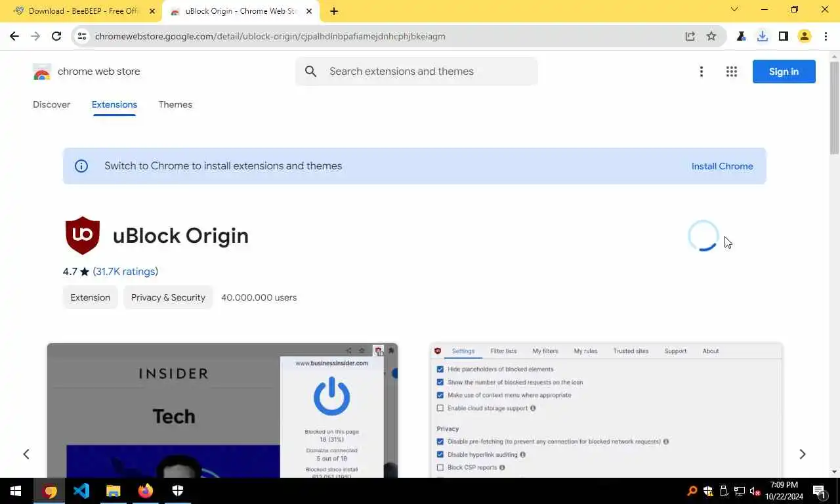The height and width of the screenshot is (504, 840).
Task: Close the BeeBEEP download tab
Action: [152, 11]
